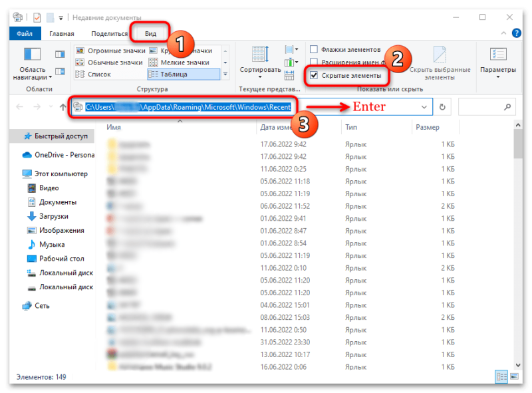
Task: Click the up-arrow parent folder button
Action: (63, 107)
